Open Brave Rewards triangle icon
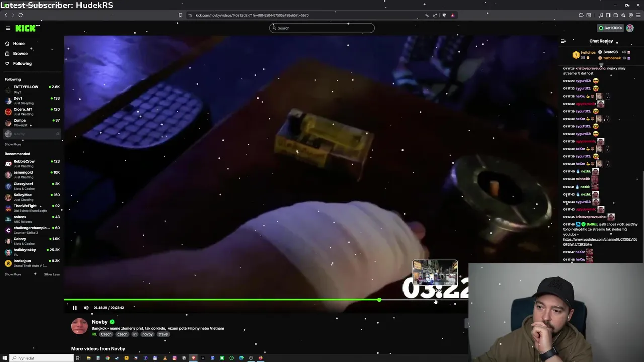 pos(452,15)
